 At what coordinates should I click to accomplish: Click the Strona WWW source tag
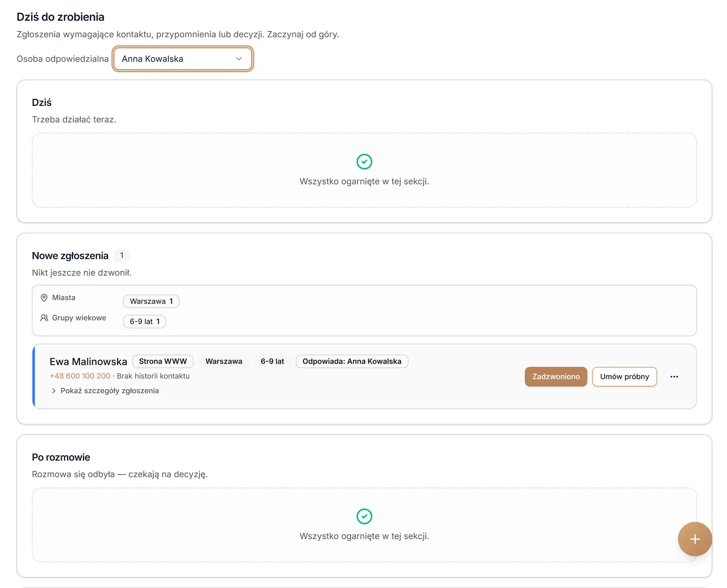163,361
